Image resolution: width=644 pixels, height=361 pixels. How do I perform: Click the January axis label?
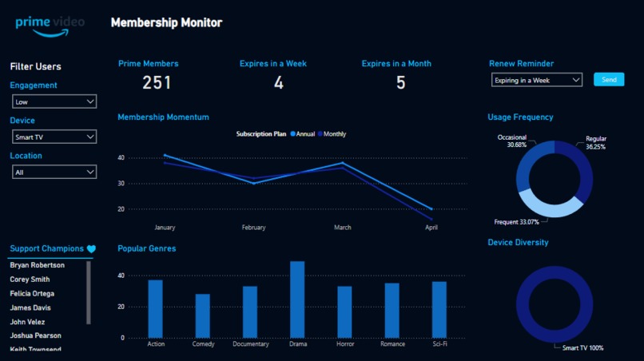165,227
